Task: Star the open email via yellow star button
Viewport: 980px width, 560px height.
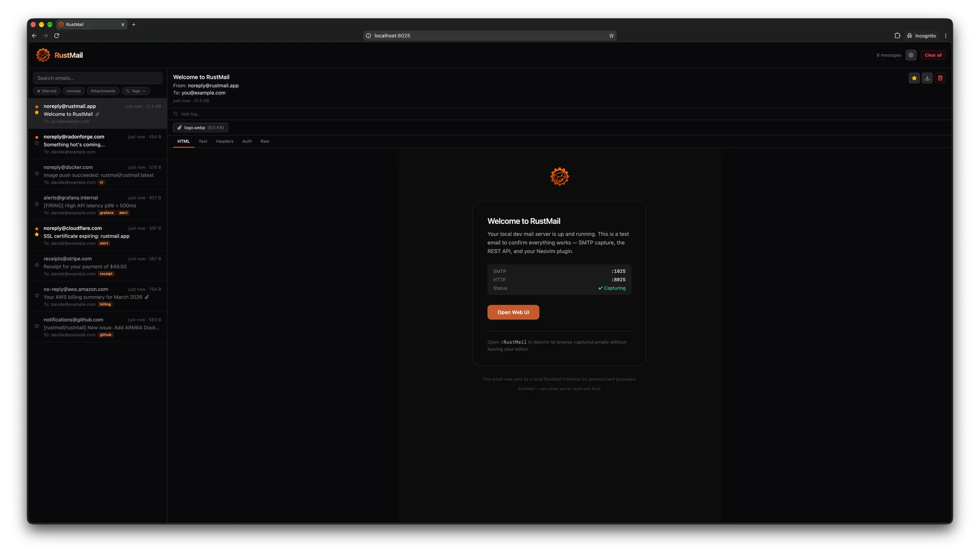Action: (914, 78)
